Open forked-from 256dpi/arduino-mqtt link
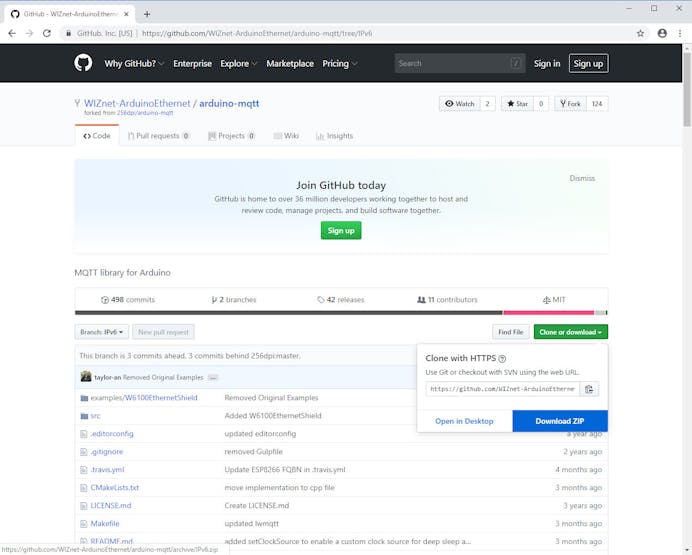 click(x=145, y=113)
